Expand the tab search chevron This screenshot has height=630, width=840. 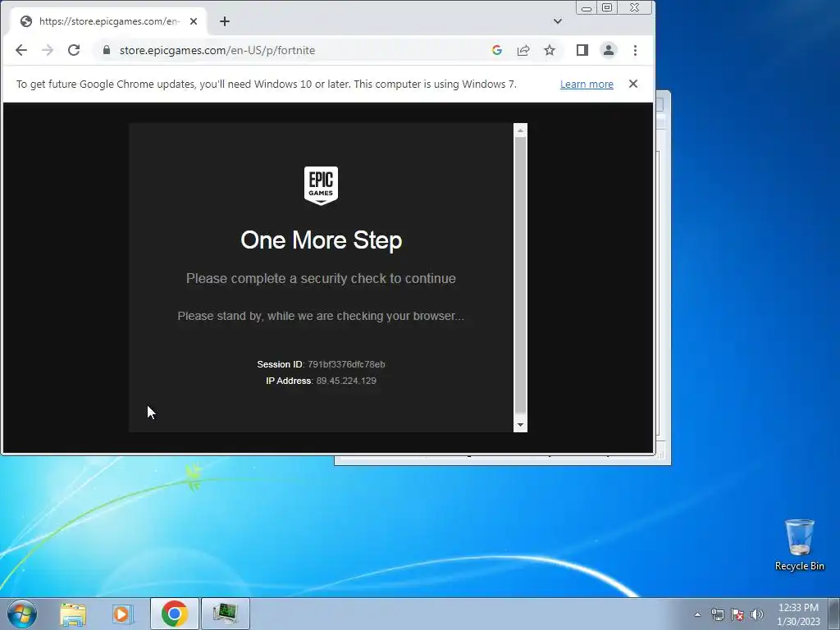click(x=558, y=21)
